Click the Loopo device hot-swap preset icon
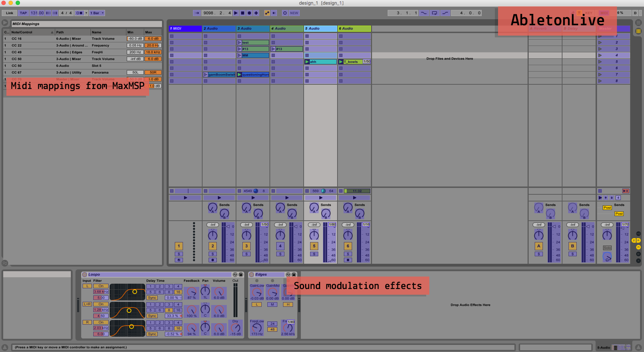Screen dimensions: 644x352 coord(235,274)
